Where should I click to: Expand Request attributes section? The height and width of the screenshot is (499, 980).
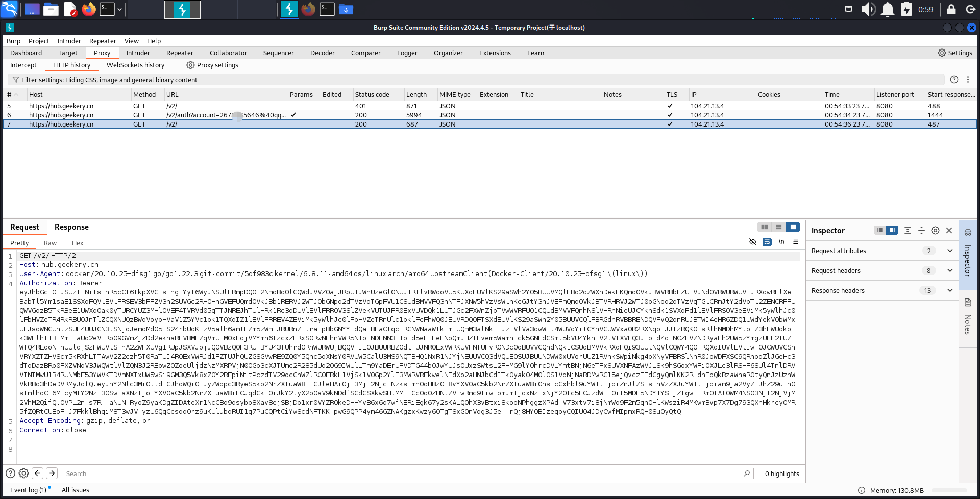click(x=949, y=251)
